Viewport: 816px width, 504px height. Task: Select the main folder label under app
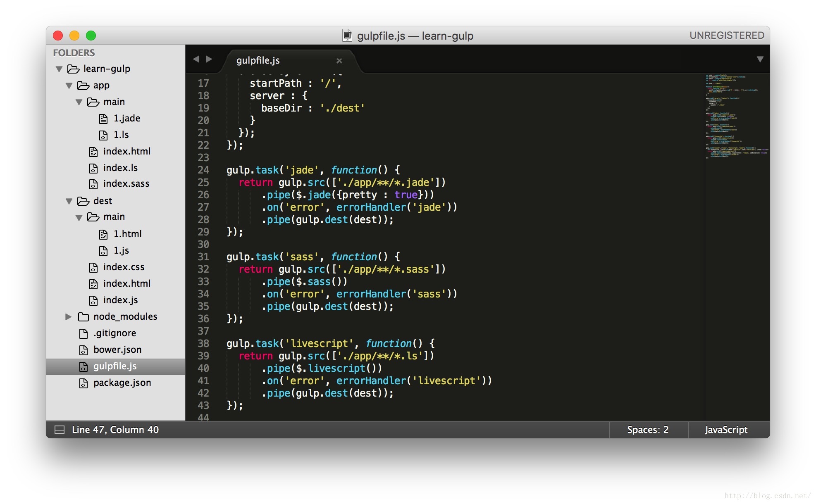[114, 102]
